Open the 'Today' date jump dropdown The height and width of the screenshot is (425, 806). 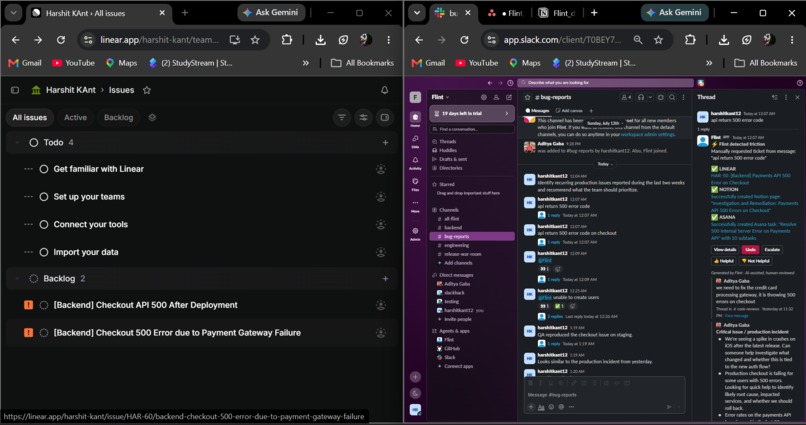pyautogui.click(x=604, y=164)
